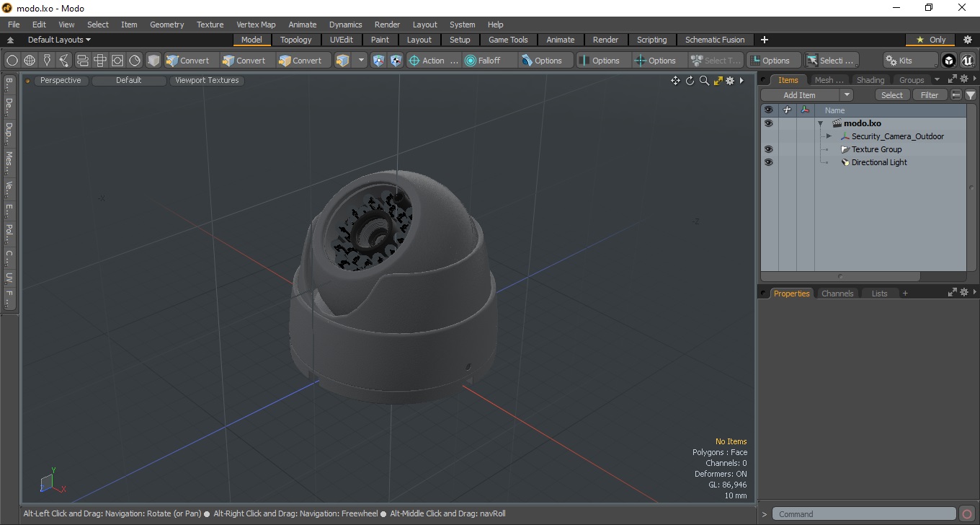
Task: Open layout settings gear beside Only
Action: [968, 40]
